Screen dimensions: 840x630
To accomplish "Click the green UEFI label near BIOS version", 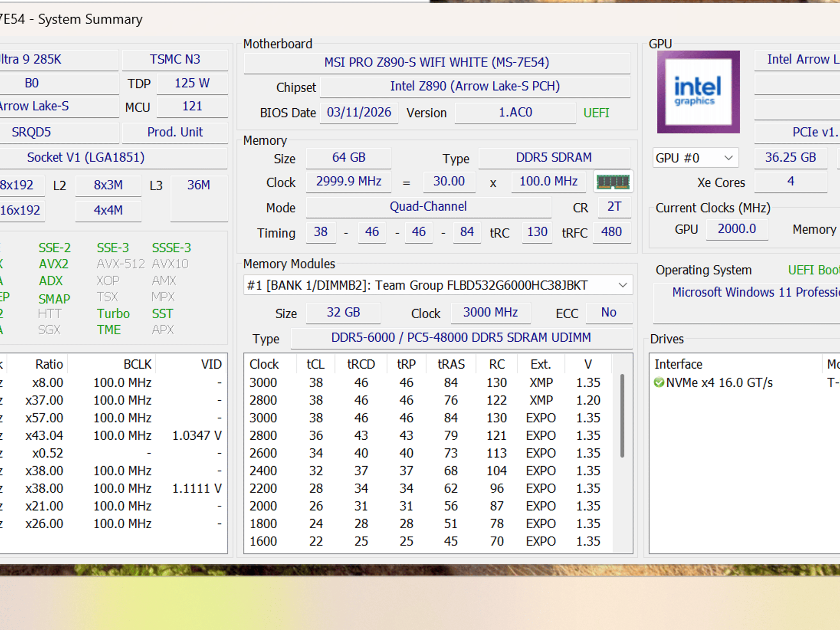I will coord(596,113).
